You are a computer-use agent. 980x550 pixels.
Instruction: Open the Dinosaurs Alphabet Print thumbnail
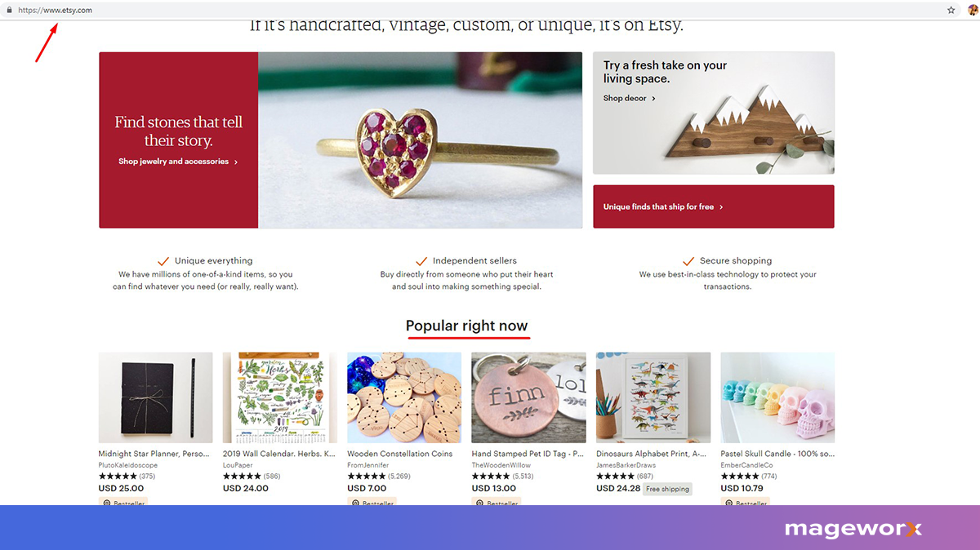[653, 397]
